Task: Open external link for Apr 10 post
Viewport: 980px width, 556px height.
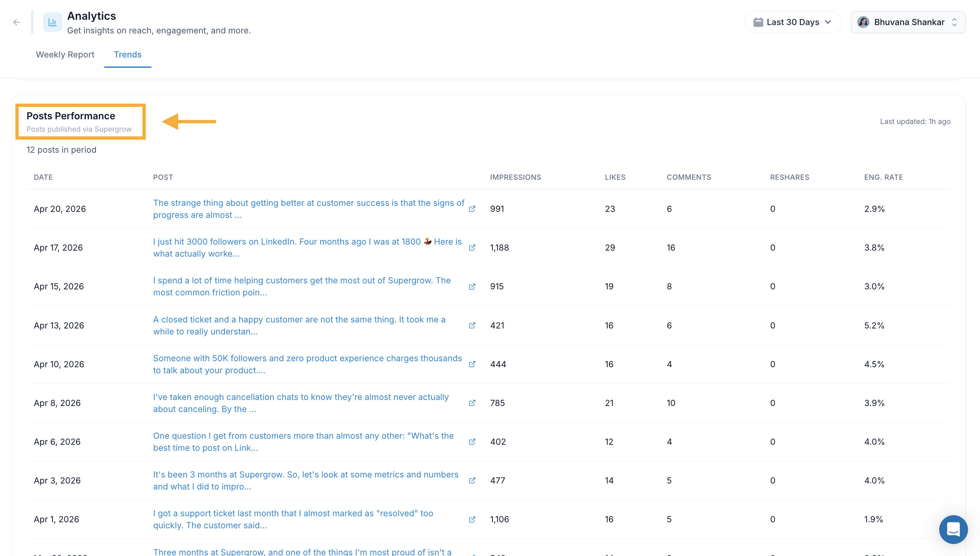Action: (x=472, y=364)
